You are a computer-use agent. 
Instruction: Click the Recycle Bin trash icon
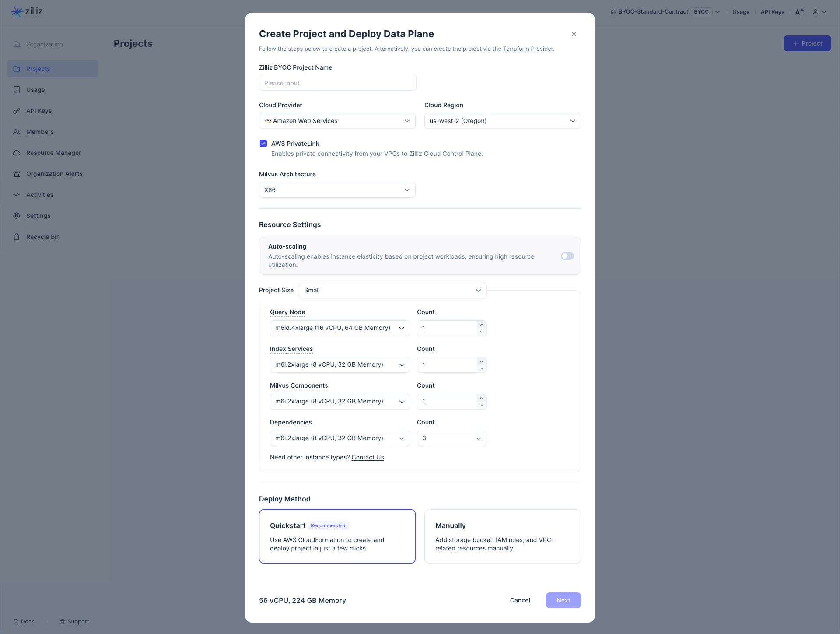[17, 237]
